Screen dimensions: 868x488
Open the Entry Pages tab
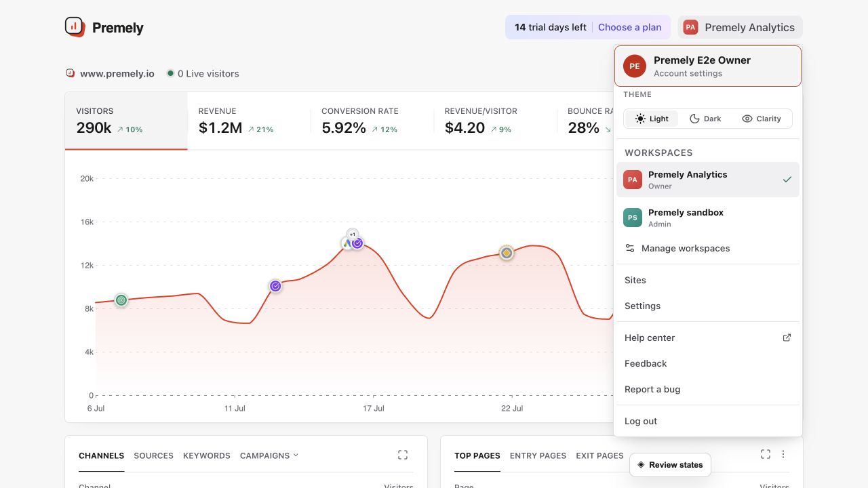tap(538, 455)
